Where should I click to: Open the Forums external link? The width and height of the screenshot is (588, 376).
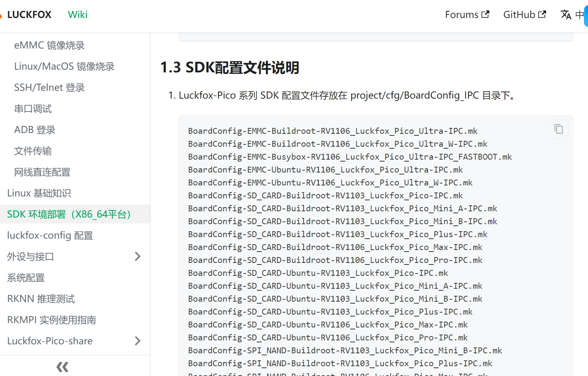point(467,15)
